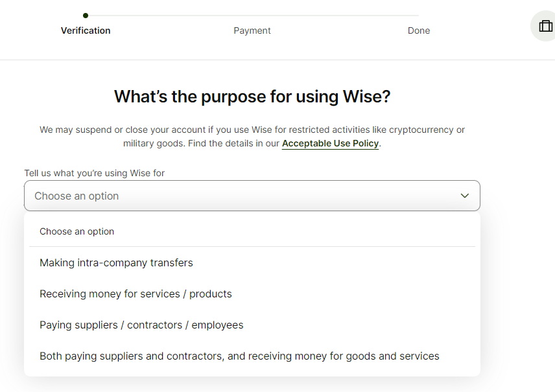555x392 pixels.
Task: Choose "Receiving money for services / products"
Action: [x=136, y=294]
